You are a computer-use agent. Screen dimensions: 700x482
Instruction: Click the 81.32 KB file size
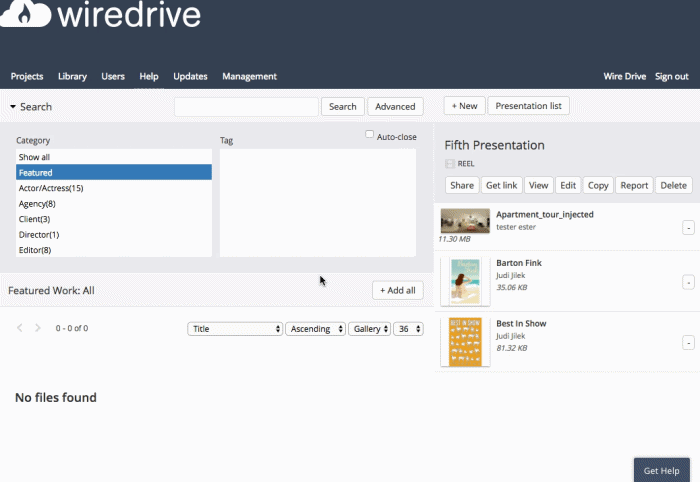point(512,348)
